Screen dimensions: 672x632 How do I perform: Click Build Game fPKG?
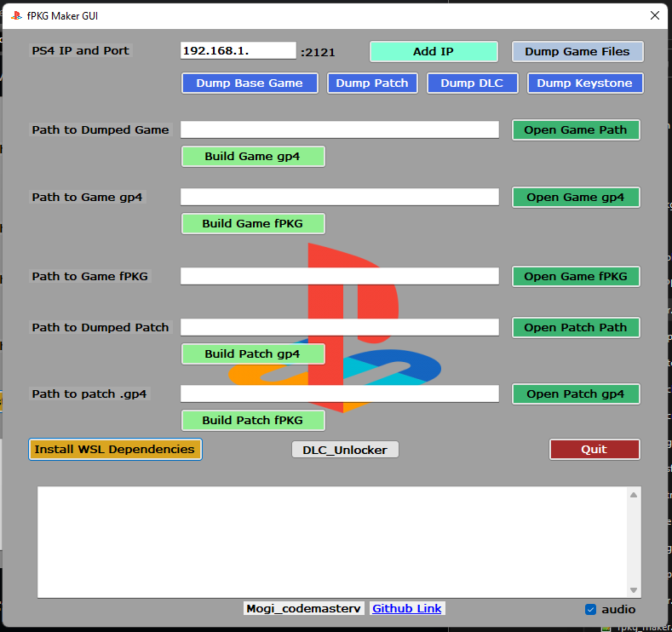point(253,224)
